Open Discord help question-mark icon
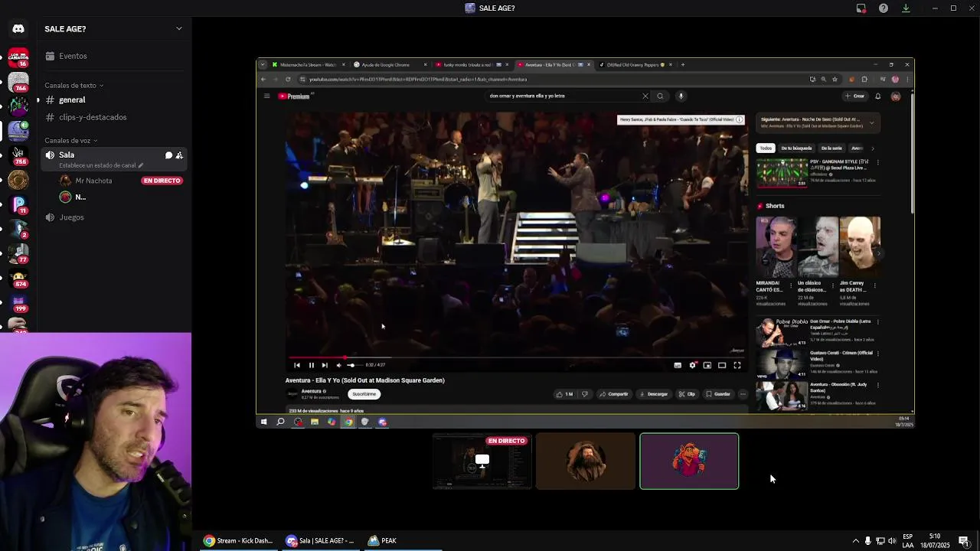Image resolution: width=980 pixels, height=551 pixels. [884, 8]
